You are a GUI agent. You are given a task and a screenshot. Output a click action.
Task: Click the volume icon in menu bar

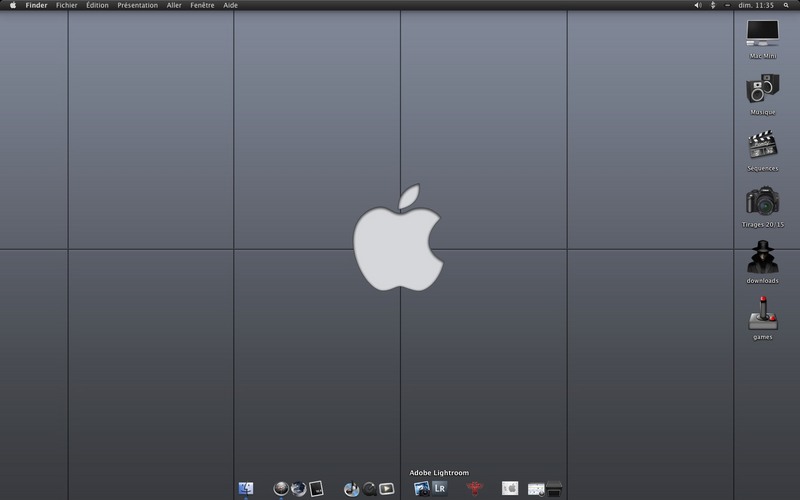[x=697, y=5]
